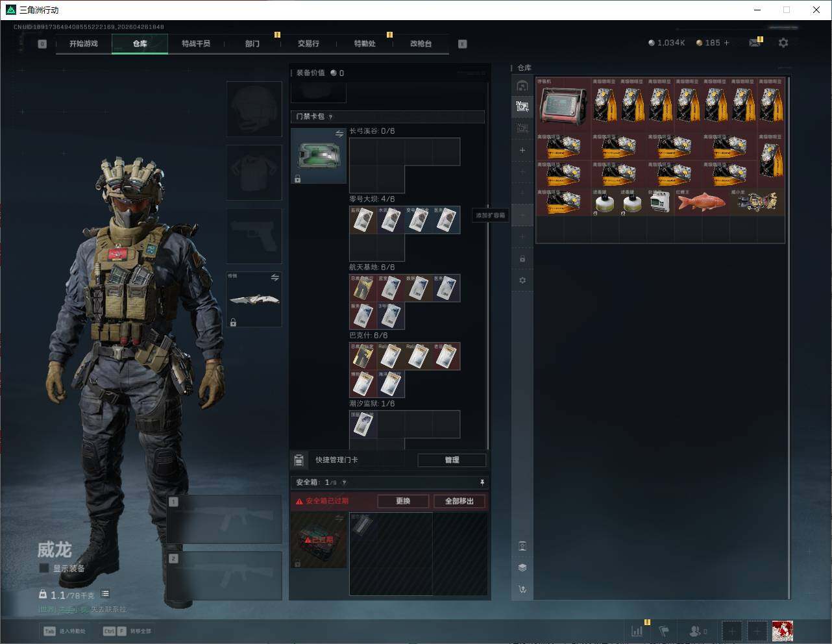The width and height of the screenshot is (832, 644).
Task: Switch to the 特勤处 tab
Action: click(365, 43)
